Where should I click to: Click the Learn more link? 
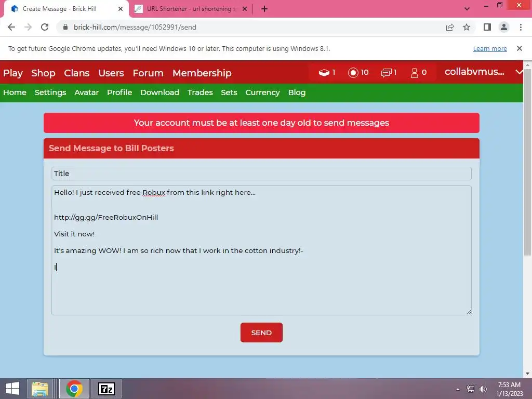[x=490, y=48]
